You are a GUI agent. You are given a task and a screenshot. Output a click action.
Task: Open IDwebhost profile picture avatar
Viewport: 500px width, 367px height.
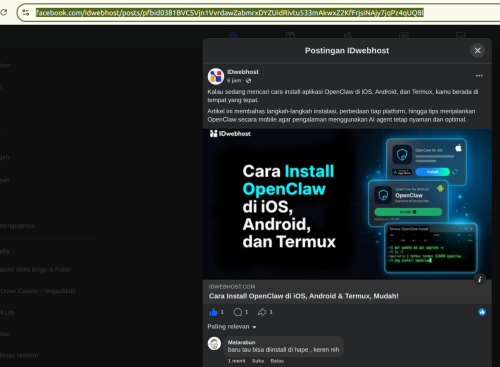[216, 76]
